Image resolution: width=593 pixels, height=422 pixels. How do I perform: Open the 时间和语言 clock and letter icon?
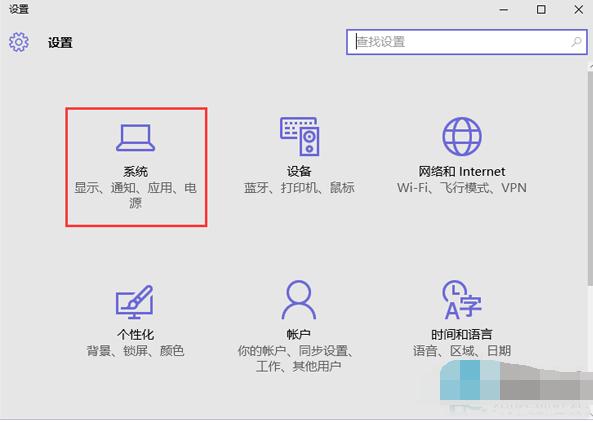(x=462, y=300)
